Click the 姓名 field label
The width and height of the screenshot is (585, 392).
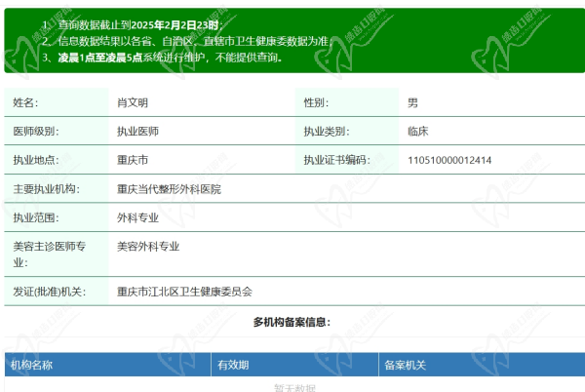pyautogui.click(x=25, y=101)
